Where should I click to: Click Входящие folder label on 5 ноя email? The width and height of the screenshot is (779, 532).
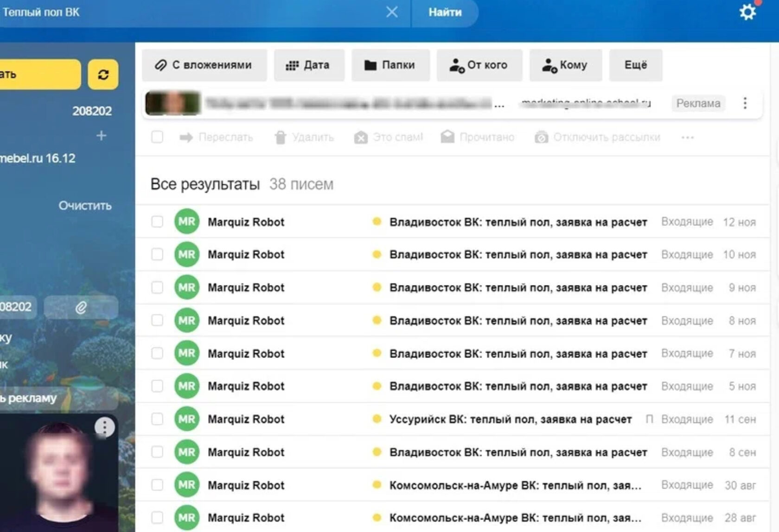click(x=687, y=386)
